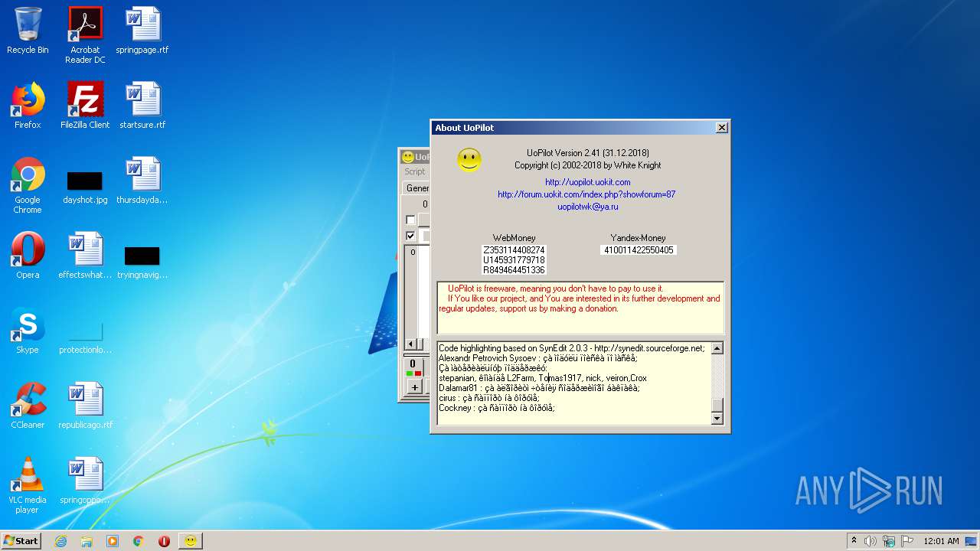Open Windows Media Player from taskbar
This screenshot has width=980, height=551.
coord(113,541)
